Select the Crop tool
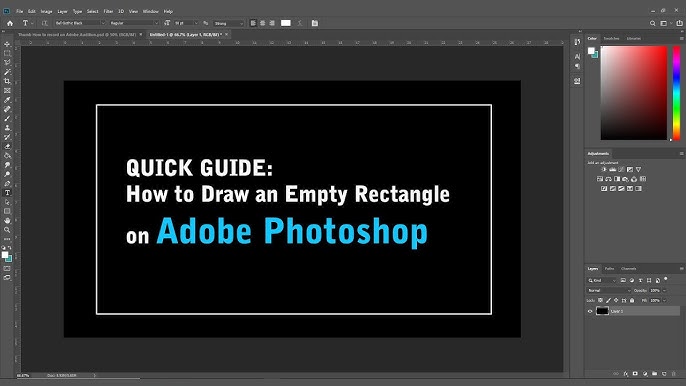The width and height of the screenshot is (686, 386). coord(7,81)
